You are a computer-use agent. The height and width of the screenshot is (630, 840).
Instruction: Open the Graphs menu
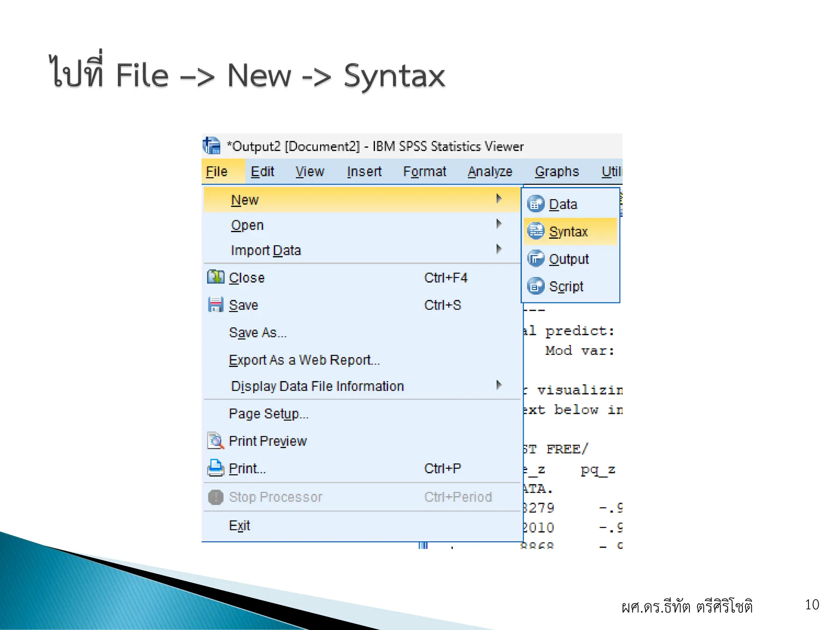[557, 171]
